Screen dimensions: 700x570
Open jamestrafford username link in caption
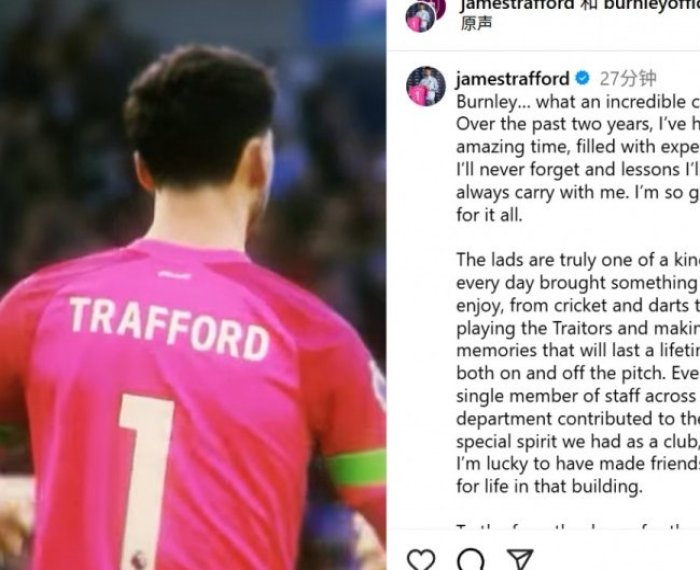pos(512,79)
